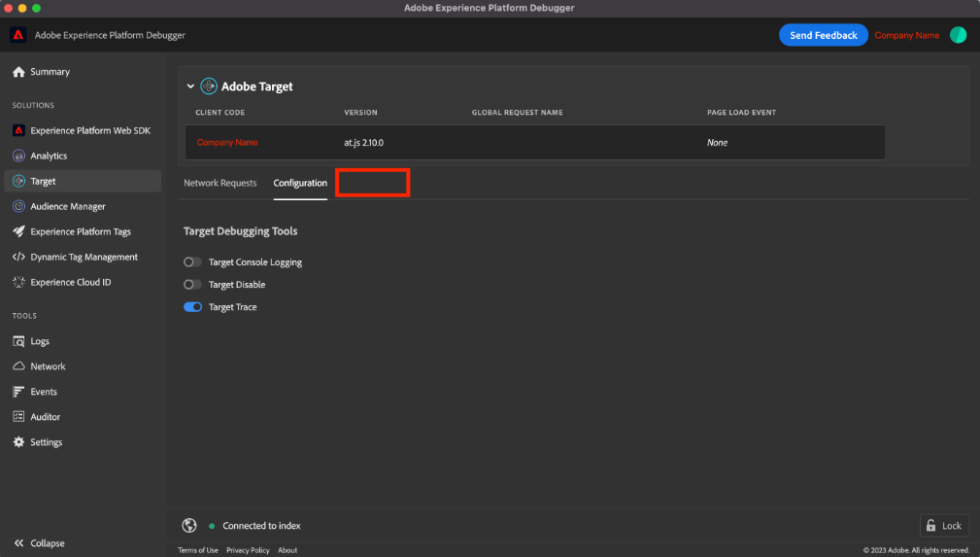Click the Adobe Target panel logo icon
The width and height of the screenshot is (980, 557).
coord(209,87)
